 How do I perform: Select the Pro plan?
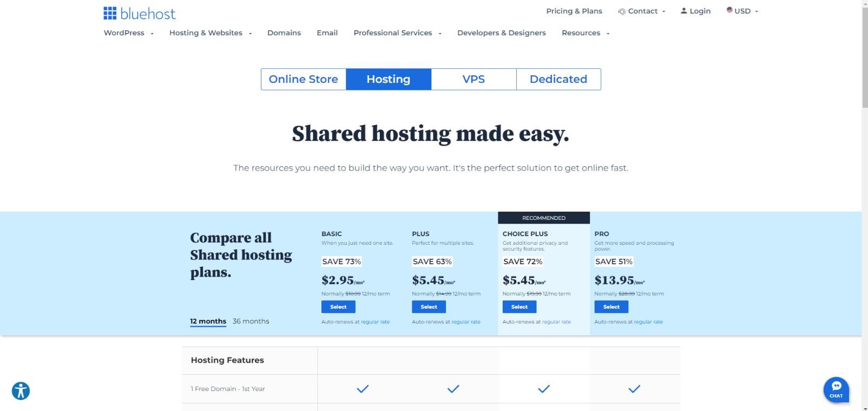[611, 306]
